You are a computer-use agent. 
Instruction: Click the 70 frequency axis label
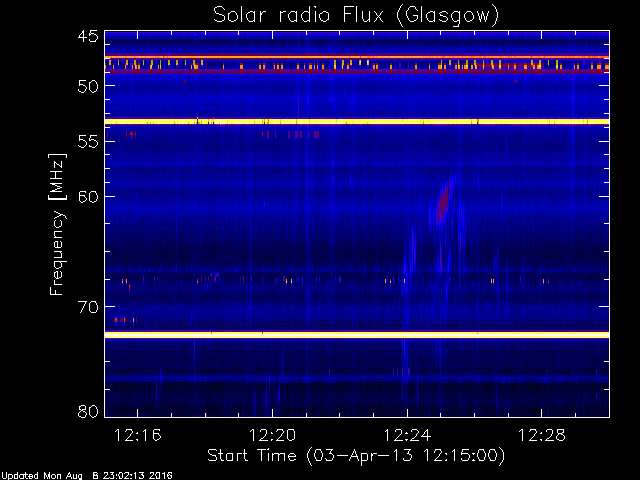(x=88, y=307)
